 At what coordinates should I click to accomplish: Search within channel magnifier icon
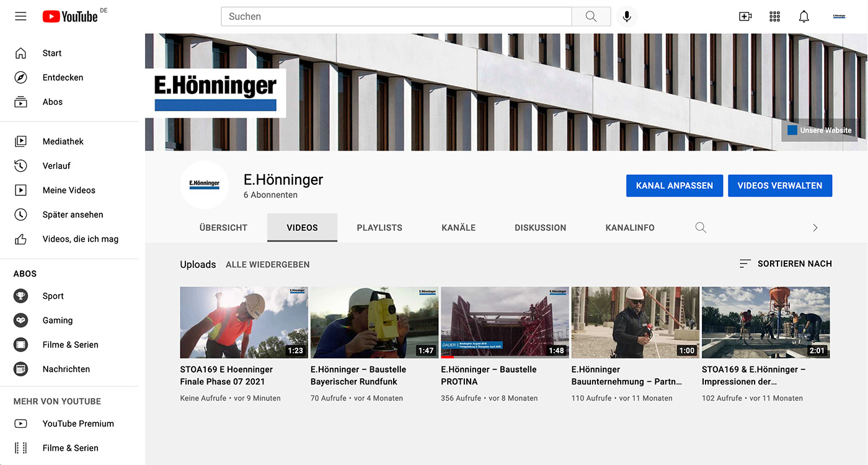tap(701, 228)
